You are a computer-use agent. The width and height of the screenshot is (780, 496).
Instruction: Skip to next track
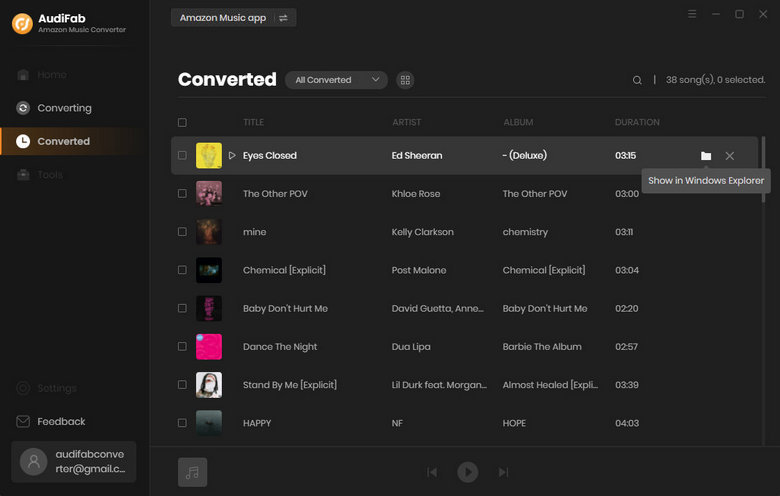click(503, 472)
